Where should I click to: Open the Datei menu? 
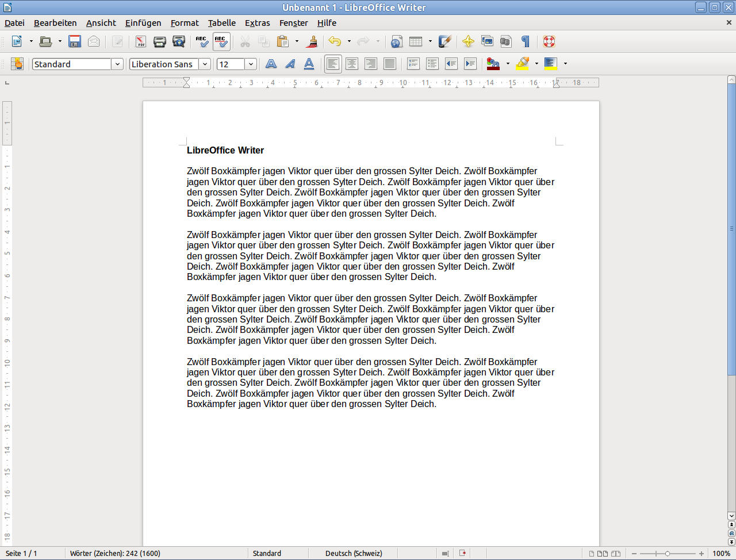(x=14, y=23)
